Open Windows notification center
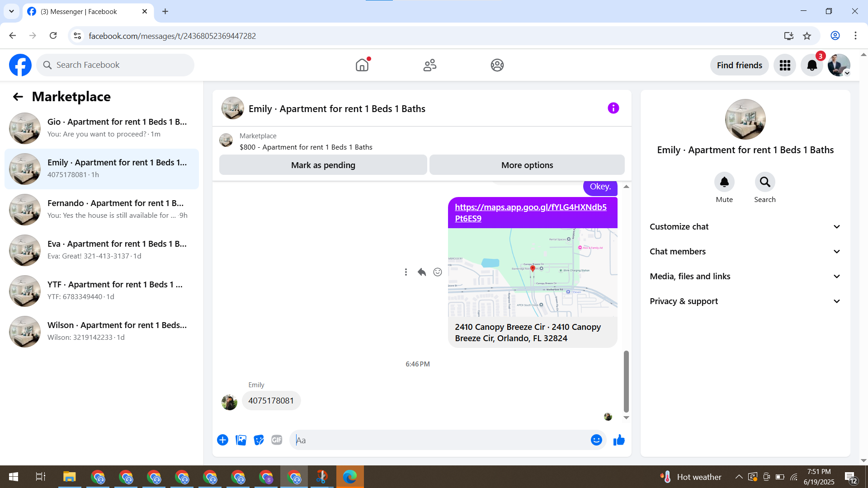 (850, 477)
